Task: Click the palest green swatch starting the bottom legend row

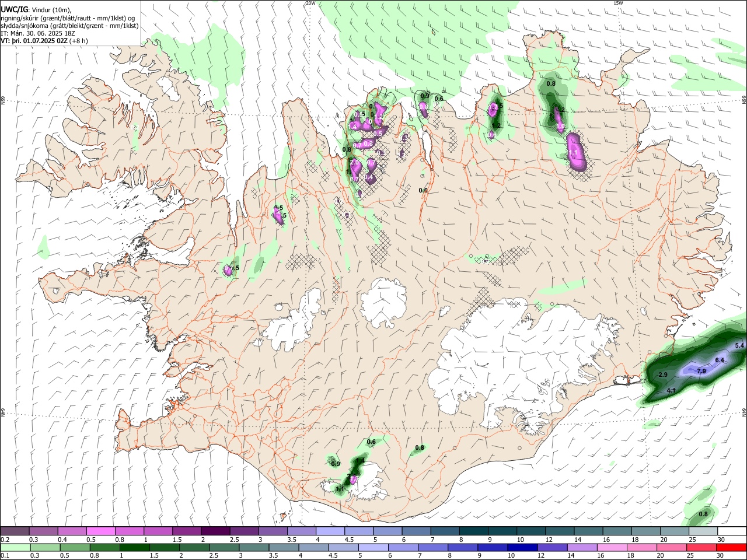Action: point(15,547)
